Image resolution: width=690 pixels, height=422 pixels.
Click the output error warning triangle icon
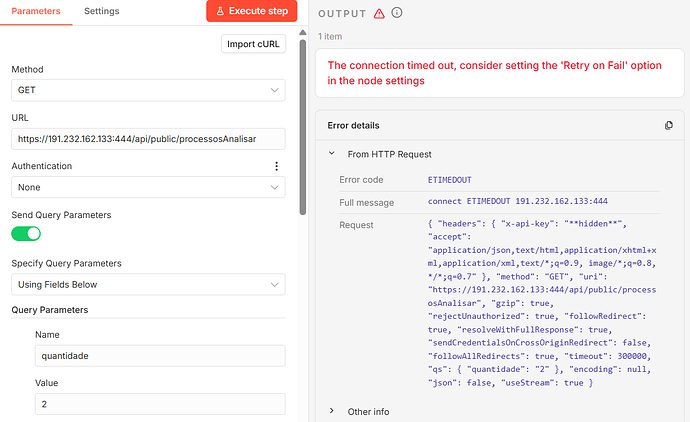[378, 13]
